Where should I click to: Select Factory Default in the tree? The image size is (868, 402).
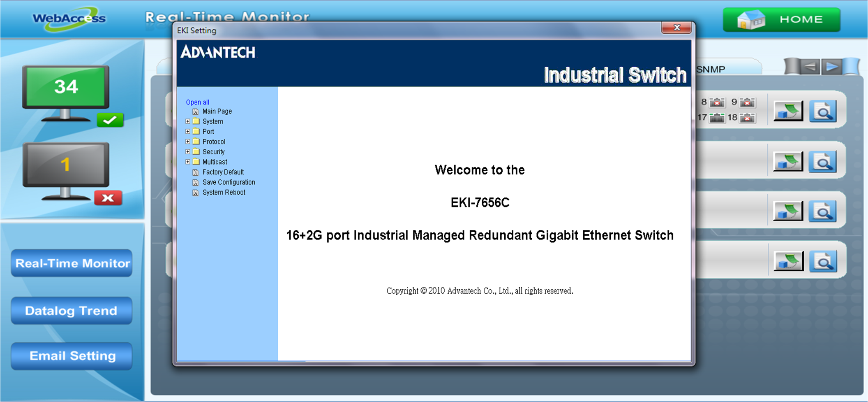click(x=223, y=172)
